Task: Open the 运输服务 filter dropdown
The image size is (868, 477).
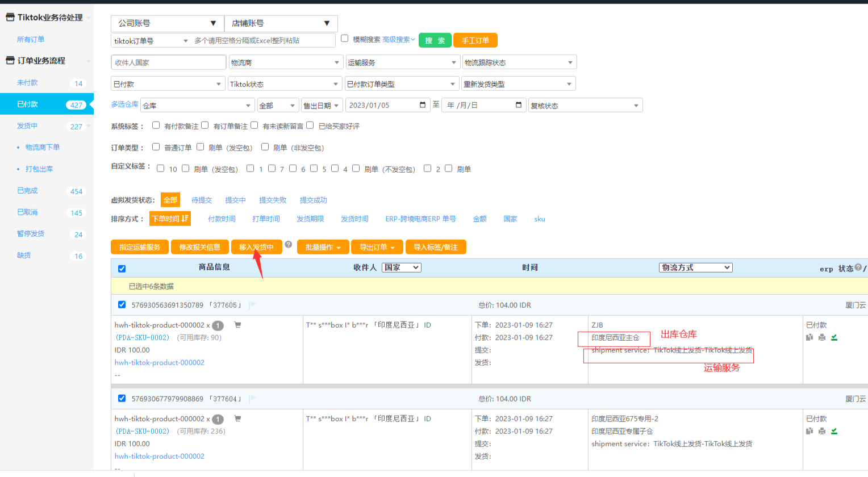Action: point(402,62)
